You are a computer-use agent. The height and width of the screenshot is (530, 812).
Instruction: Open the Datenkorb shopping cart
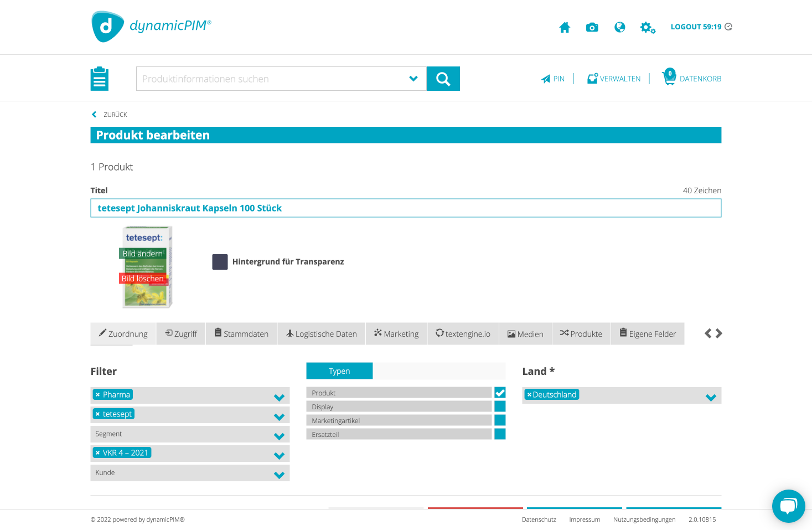click(x=692, y=78)
